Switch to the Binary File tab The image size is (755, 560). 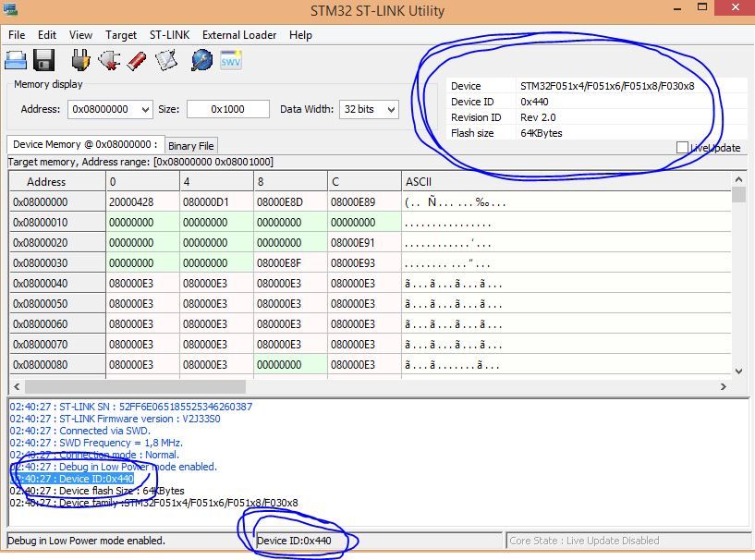pyautogui.click(x=191, y=146)
